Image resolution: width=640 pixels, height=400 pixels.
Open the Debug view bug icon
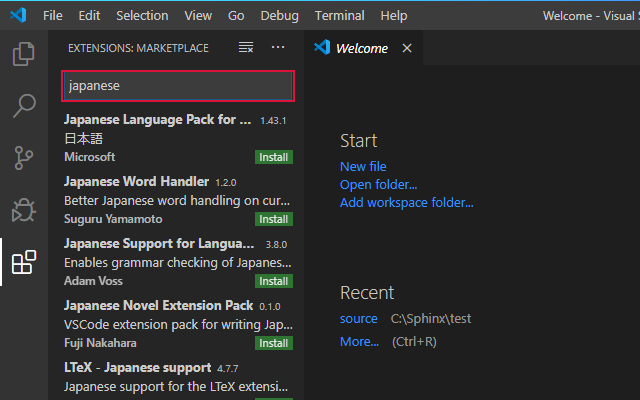point(24,210)
